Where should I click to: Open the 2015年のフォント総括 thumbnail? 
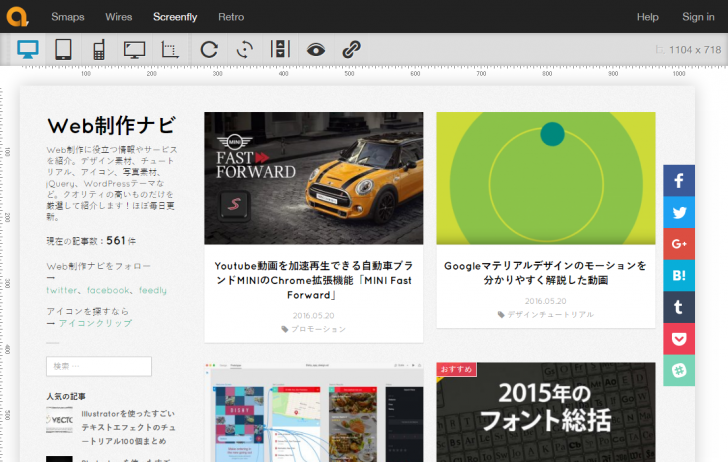pos(546,412)
